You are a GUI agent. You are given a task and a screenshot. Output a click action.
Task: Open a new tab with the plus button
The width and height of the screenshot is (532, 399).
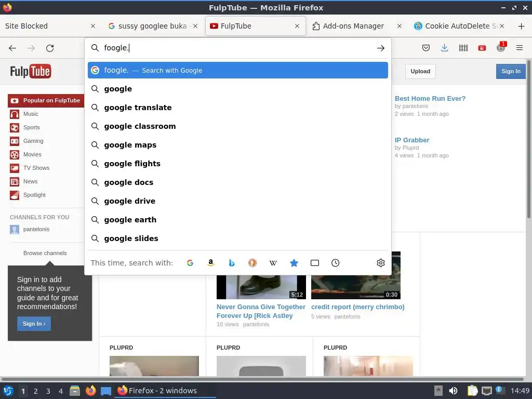(x=522, y=26)
